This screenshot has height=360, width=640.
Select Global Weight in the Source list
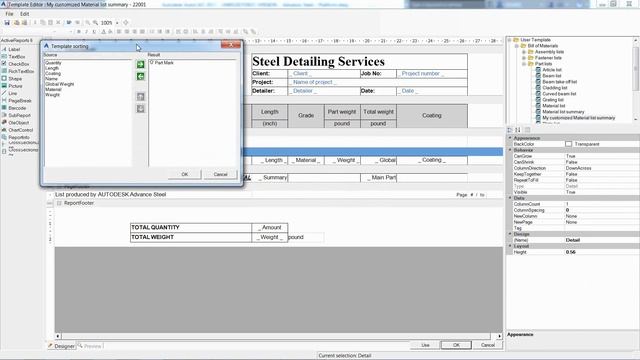tap(60, 84)
